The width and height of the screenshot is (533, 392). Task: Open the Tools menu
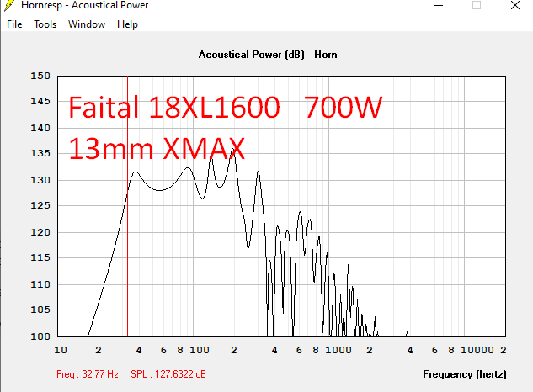click(x=45, y=24)
